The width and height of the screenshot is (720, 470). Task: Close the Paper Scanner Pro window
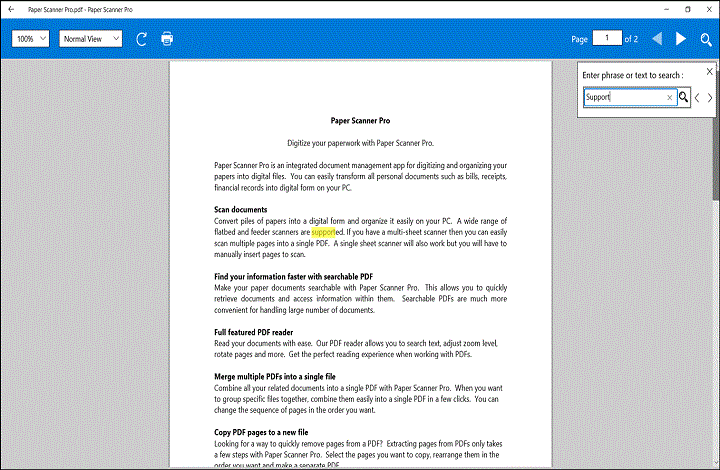709,9
